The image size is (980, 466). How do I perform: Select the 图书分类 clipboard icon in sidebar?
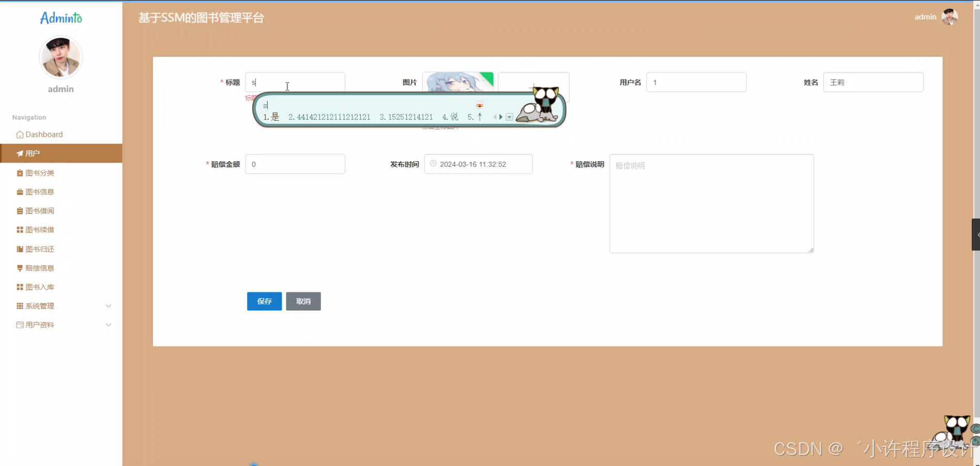(19, 173)
